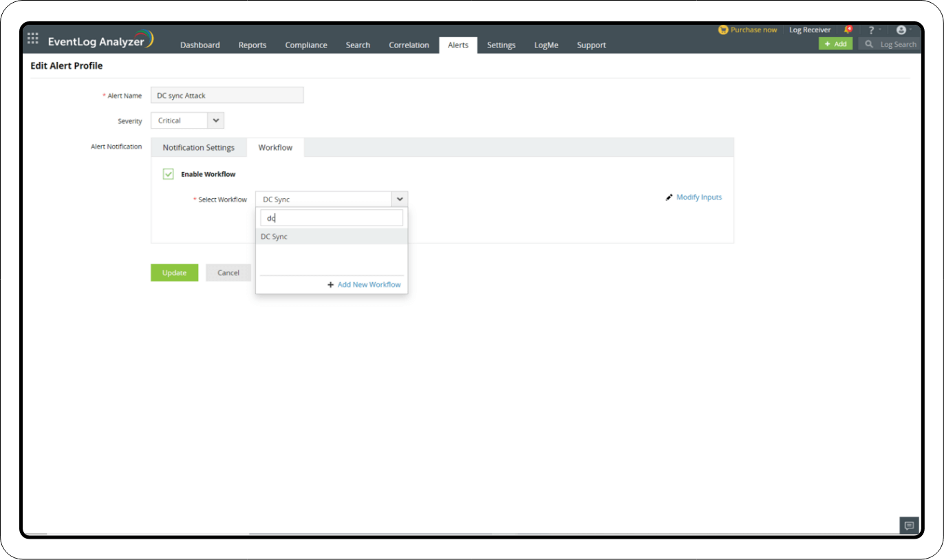Open the Modify Inputs link
The image size is (944, 560).
699,197
